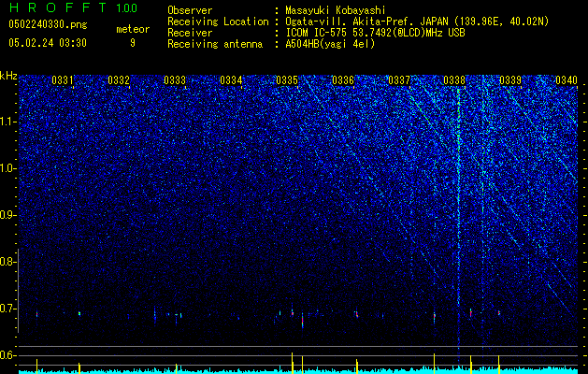Viewport: 588px width, 374px height.
Task: Click the 1.0 kHz axis label
Action: click(7, 168)
